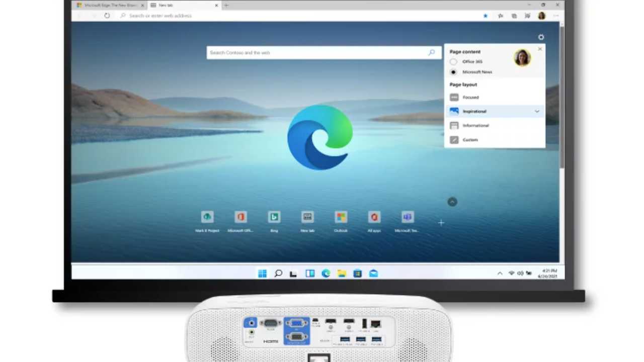Image resolution: width=644 pixels, height=362 pixels.
Task: Open the Favorites list icon in toolbar
Action: [500, 16]
